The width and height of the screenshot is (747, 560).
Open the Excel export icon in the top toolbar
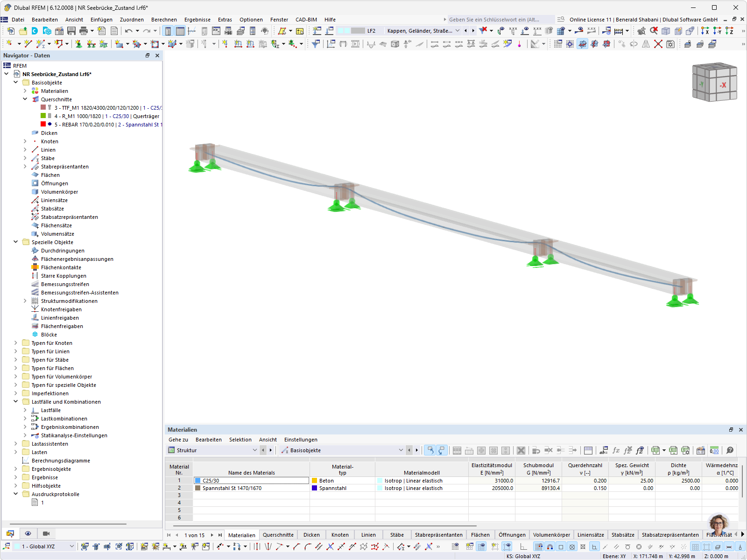click(655, 450)
